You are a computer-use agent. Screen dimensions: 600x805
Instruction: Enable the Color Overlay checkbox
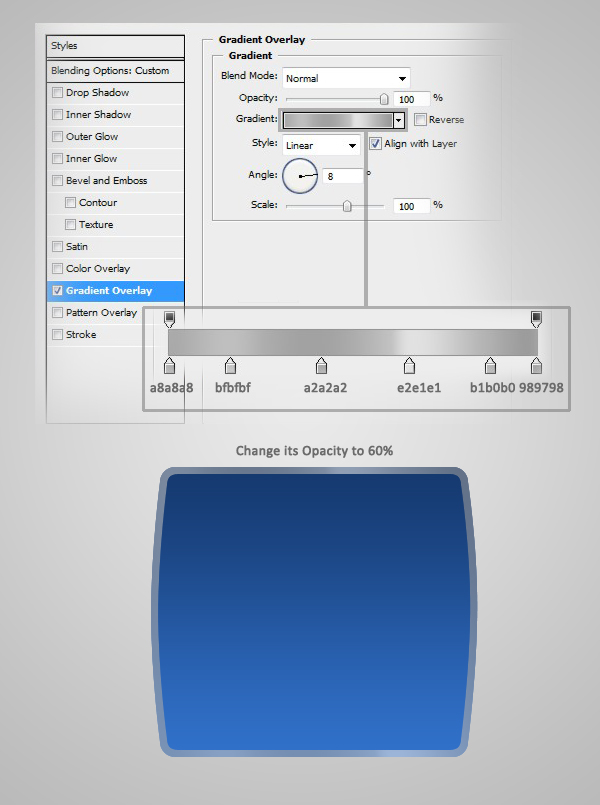click(x=57, y=269)
